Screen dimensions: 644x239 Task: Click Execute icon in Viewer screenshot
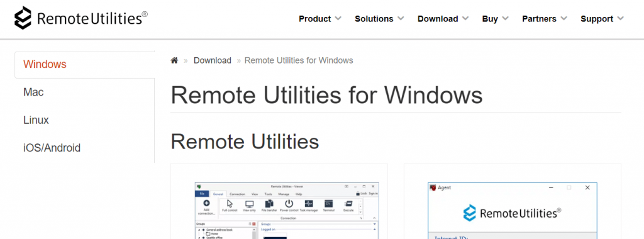point(348,204)
